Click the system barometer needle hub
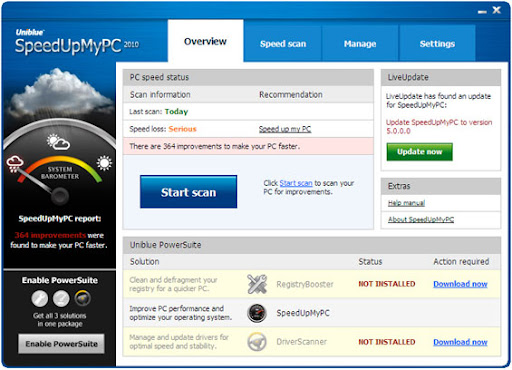512x370 pixels. (x=60, y=195)
